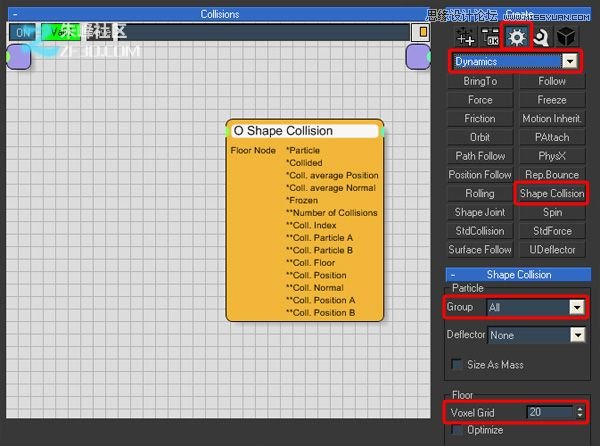The image size is (600, 446).
Task: Open the helpers wrench icon tab
Action: pyautogui.click(x=541, y=37)
